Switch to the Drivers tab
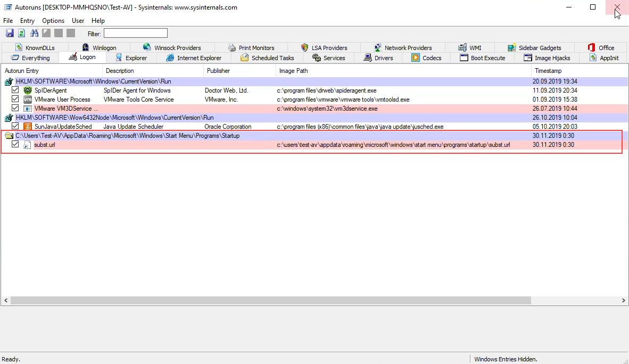Screen dimensions: 629x364 [x=378, y=58]
